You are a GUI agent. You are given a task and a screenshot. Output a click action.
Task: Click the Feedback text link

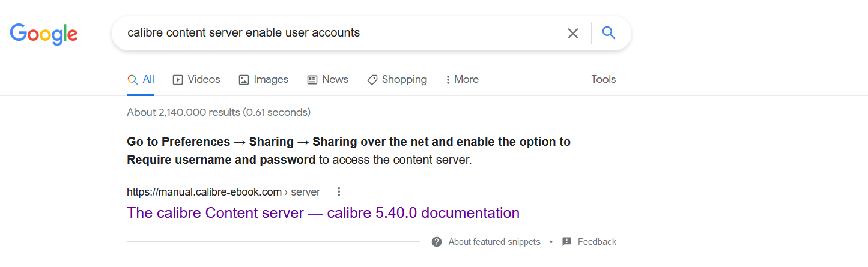(597, 242)
